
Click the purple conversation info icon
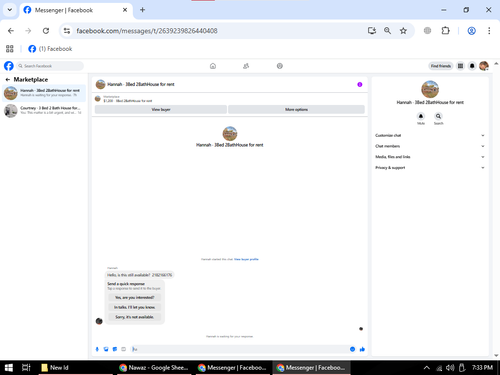[360, 84]
